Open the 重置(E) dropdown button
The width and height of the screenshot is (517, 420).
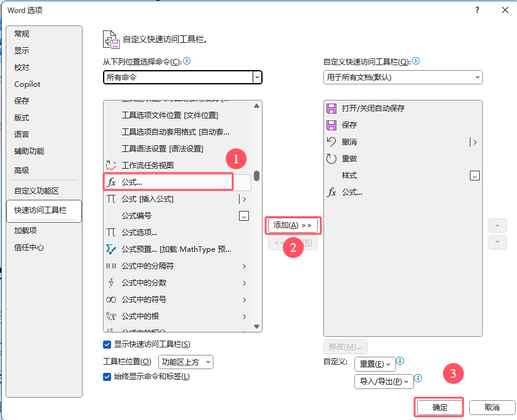pos(375,364)
